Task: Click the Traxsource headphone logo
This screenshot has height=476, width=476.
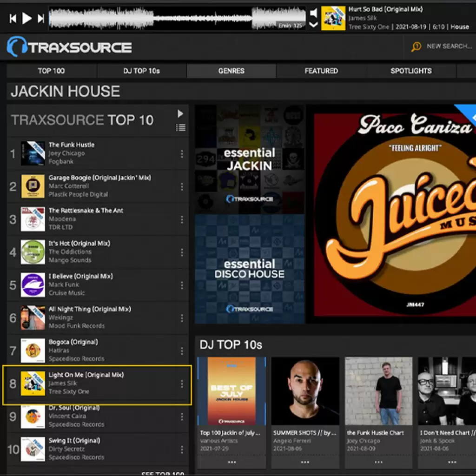Action: (x=17, y=47)
